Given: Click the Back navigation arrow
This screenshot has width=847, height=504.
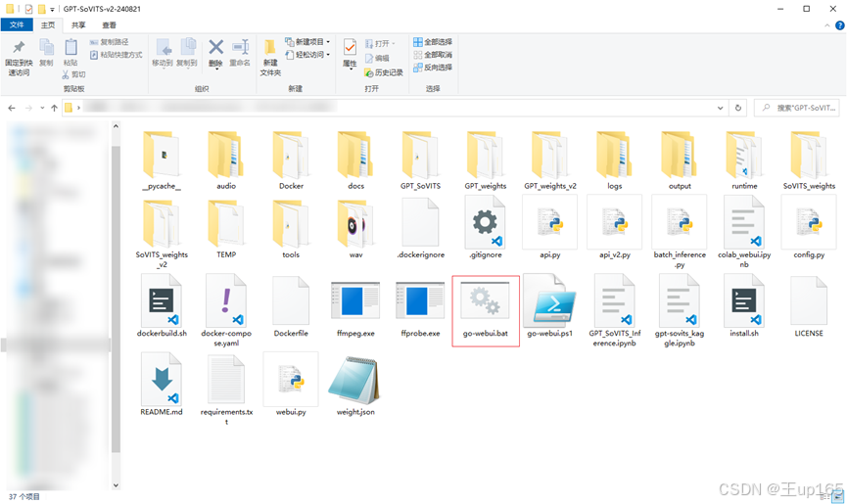Looking at the screenshot, I should coord(12,108).
